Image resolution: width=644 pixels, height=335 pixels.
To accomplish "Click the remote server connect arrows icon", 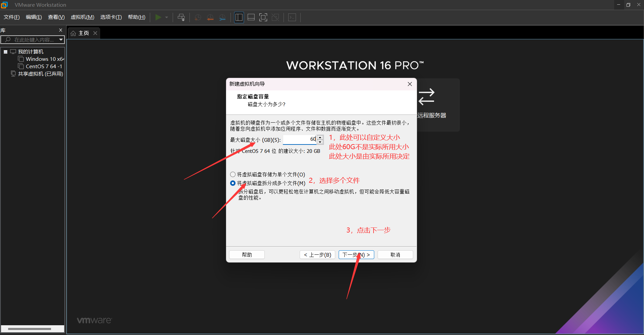I will [427, 97].
